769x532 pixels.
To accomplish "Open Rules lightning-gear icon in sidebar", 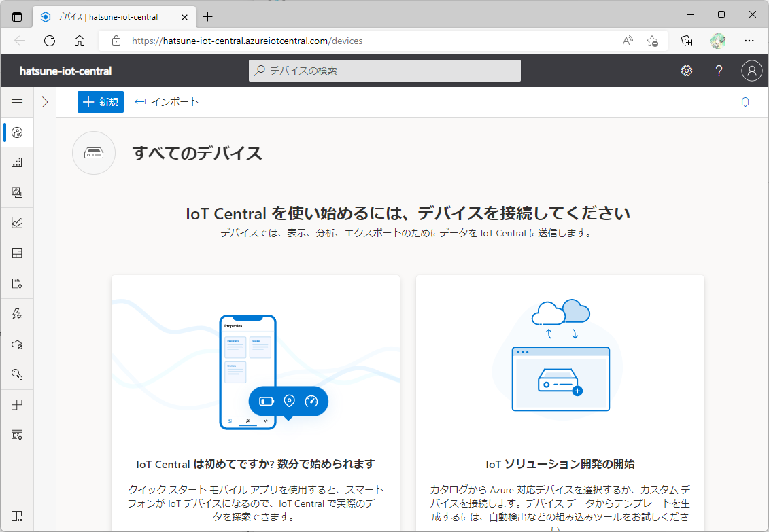I will (x=17, y=314).
